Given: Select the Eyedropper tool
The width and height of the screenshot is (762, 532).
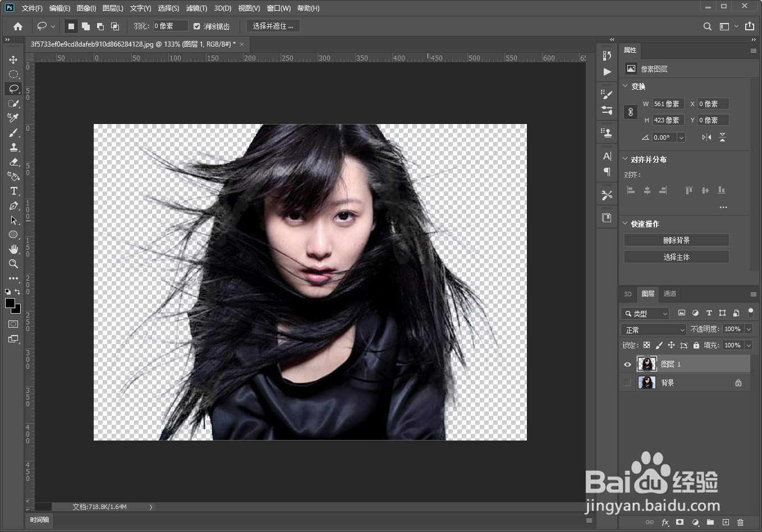Looking at the screenshot, I should (13, 118).
